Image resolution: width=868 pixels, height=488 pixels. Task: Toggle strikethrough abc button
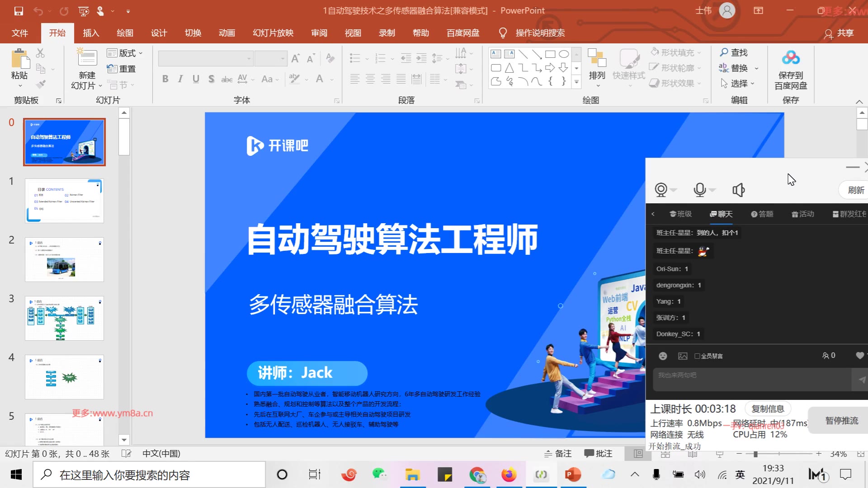(226, 79)
